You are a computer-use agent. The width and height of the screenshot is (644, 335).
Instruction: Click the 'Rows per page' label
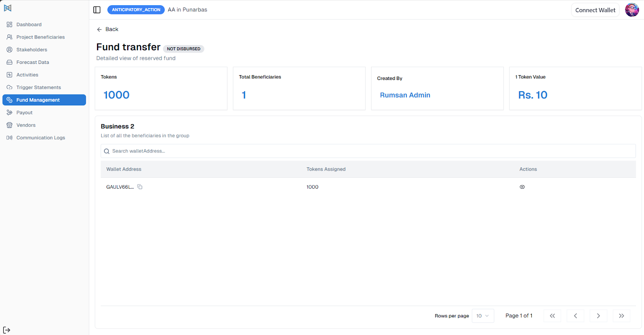452,316
